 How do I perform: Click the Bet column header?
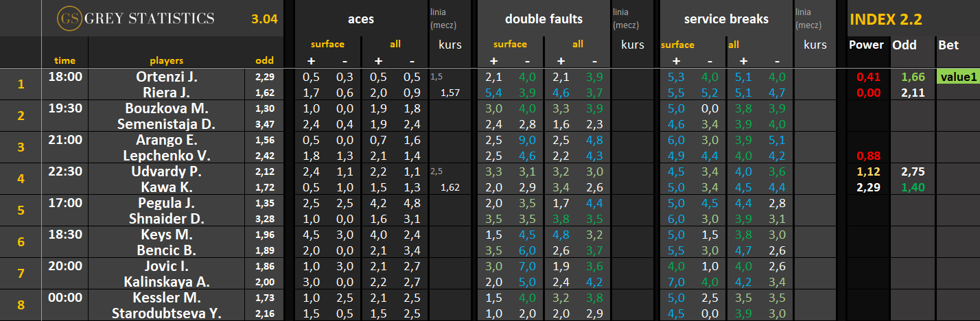948,45
